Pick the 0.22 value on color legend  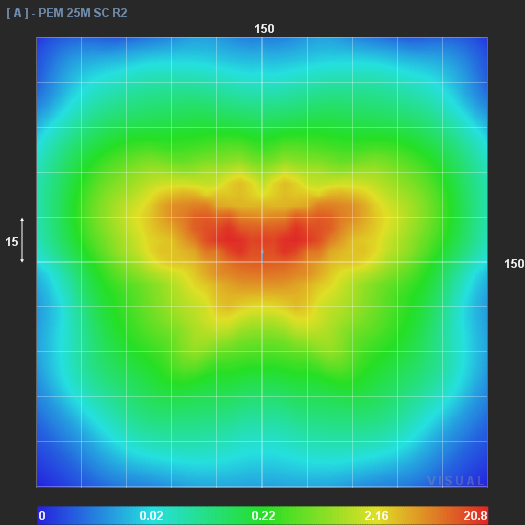pos(264,515)
